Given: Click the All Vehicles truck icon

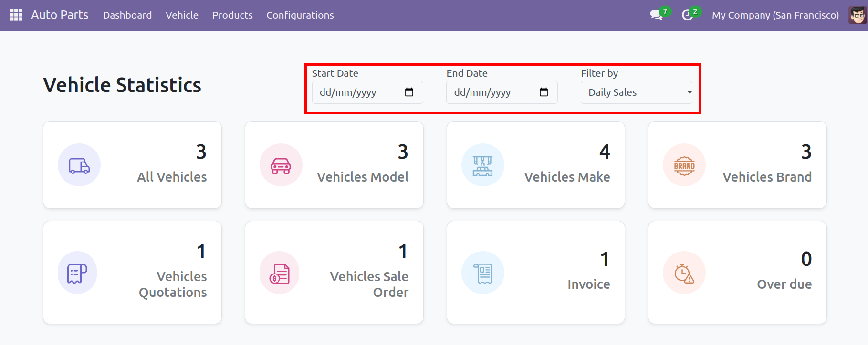Looking at the screenshot, I should [x=79, y=165].
